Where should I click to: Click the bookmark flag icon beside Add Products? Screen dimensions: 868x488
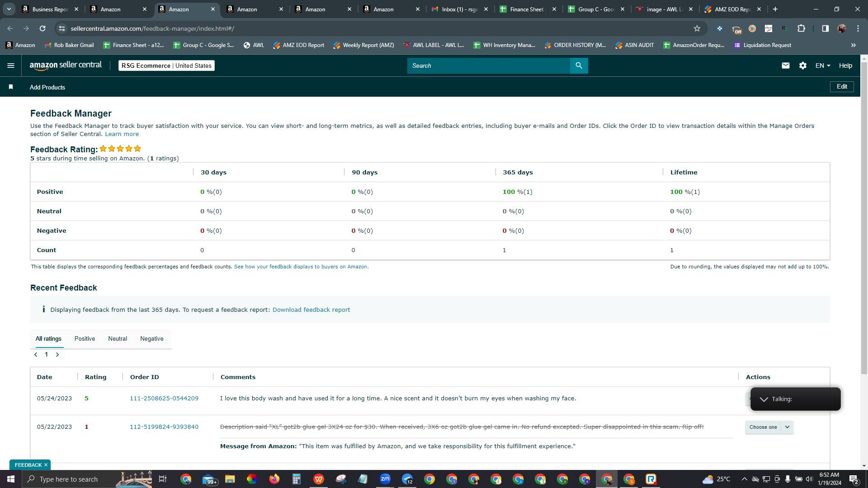(x=11, y=87)
